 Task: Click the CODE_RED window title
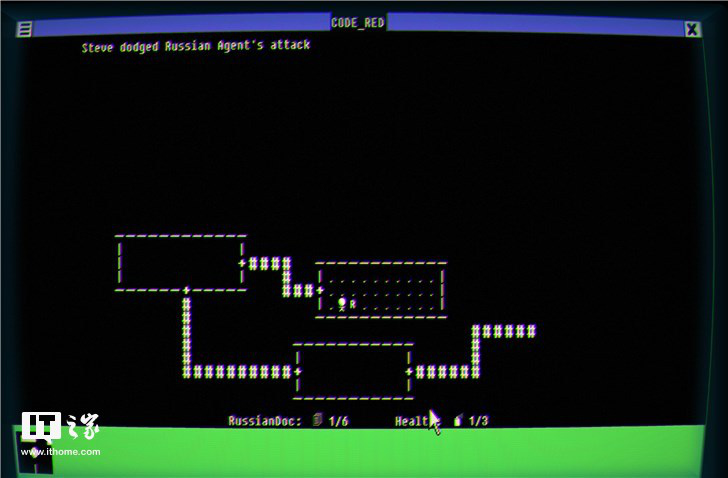click(x=357, y=23)
